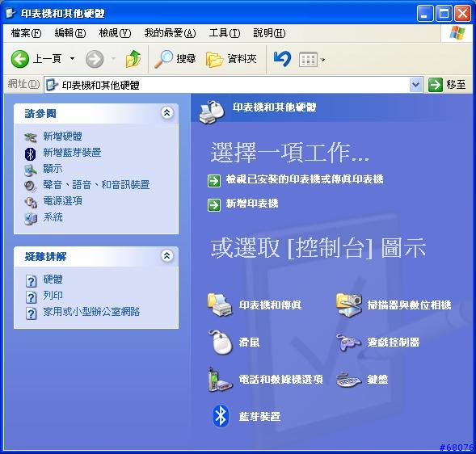
Task: Click the 電話和數據機選項 label
Action: click(x=280, y=380)
